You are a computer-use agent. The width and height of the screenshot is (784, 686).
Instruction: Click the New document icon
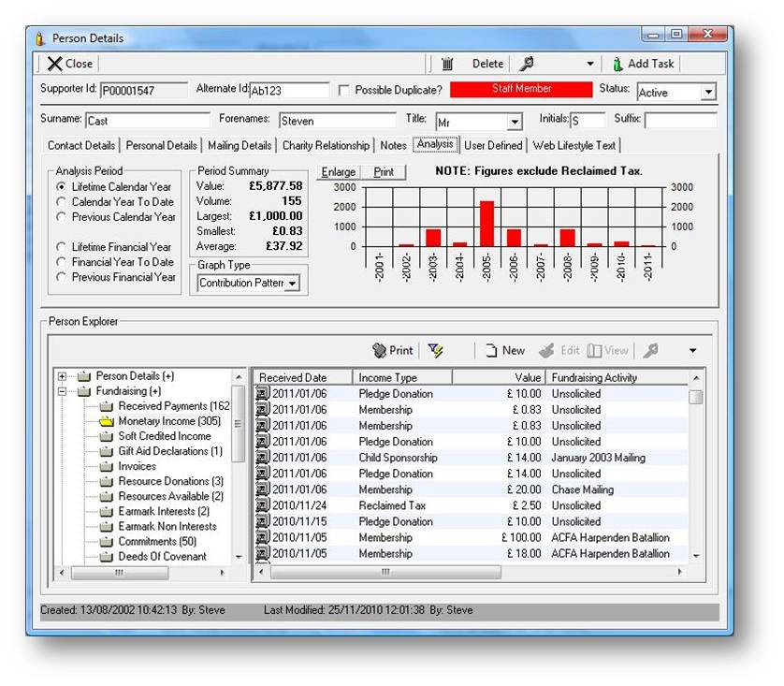pos(491,351)
